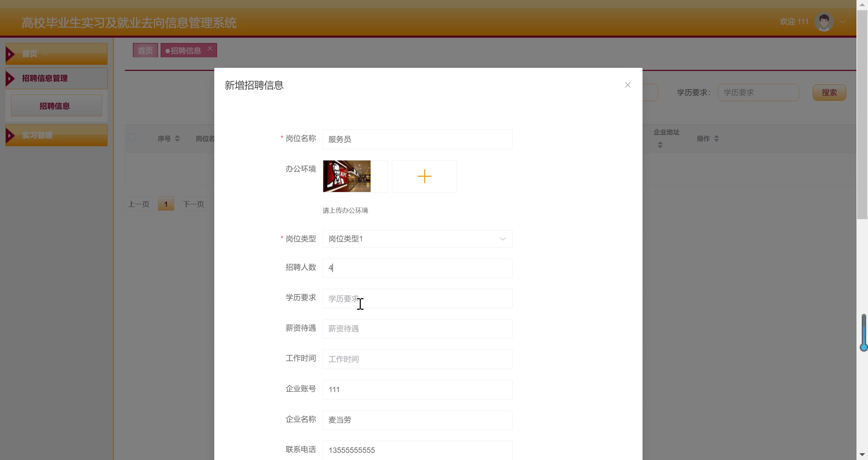Close the 新增招聘信息 dialog with X
This screenshot has width=868, height=460.
(628, 85)
